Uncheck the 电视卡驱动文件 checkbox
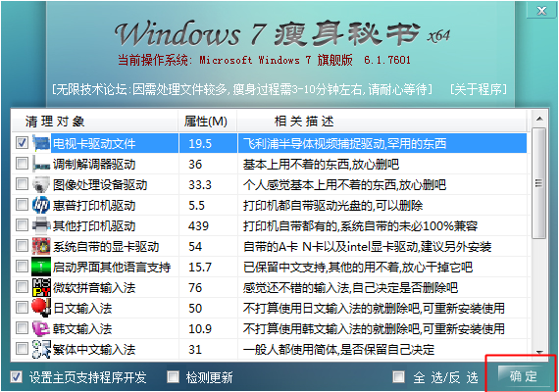The width and height of the screenshot is (559, 392). pos(22,143)
